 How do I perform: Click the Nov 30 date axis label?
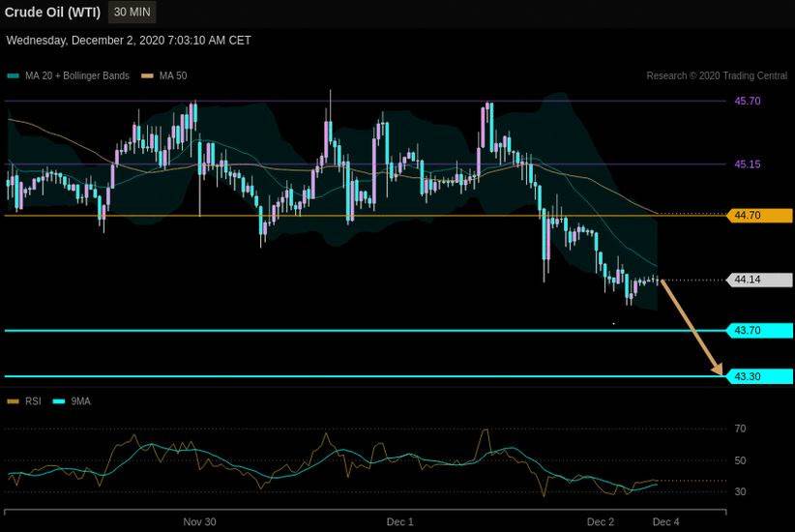click(x=199, y=522)
